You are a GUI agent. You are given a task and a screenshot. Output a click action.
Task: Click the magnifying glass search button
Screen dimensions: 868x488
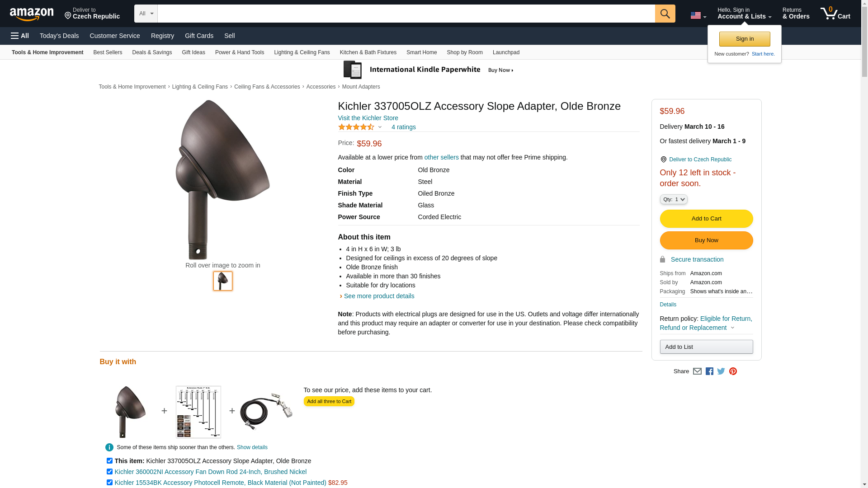coord(665,14)
